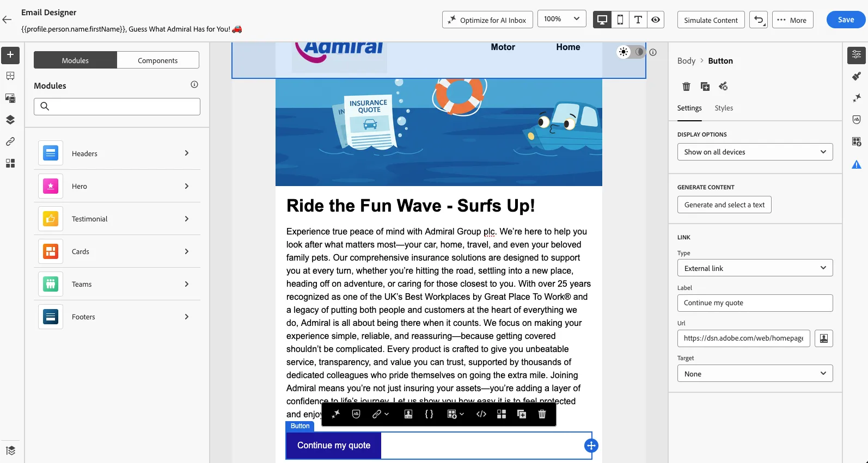This screenshot has width=868, height=463.
Task: Delete the Button using right panel trash icon
Action: point(686,86)
